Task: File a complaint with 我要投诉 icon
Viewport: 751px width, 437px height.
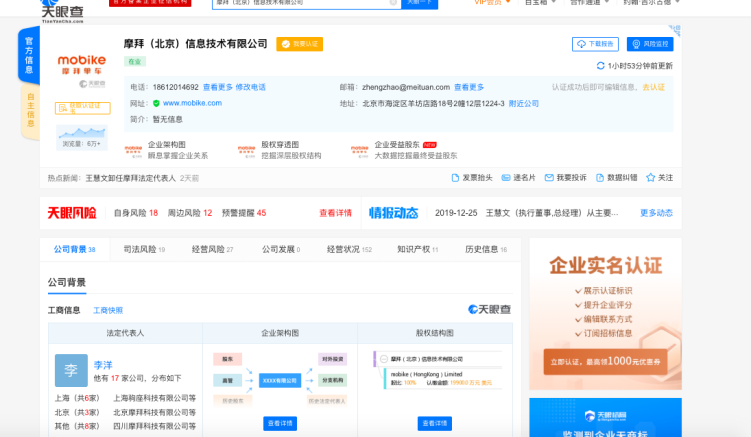Action: (x=549, y=178)
